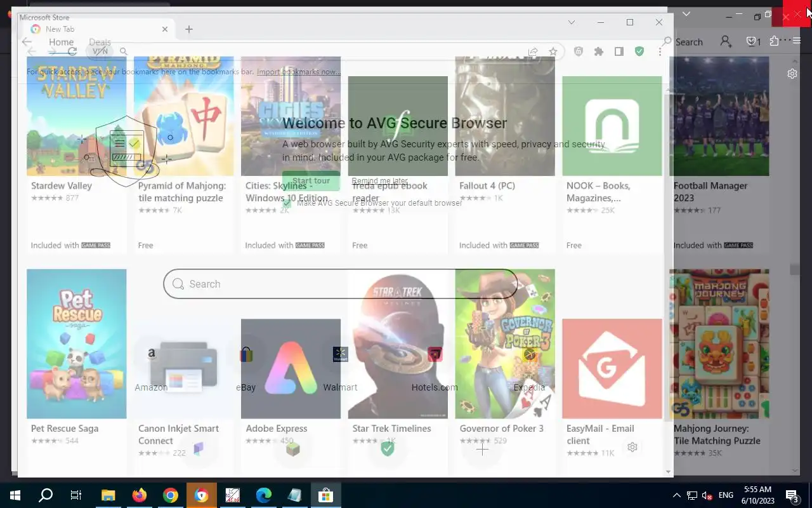The width and height of the screenshot is (812, 508).
Task: Click the add shortcut plus icon
Action: pos(482,450)
